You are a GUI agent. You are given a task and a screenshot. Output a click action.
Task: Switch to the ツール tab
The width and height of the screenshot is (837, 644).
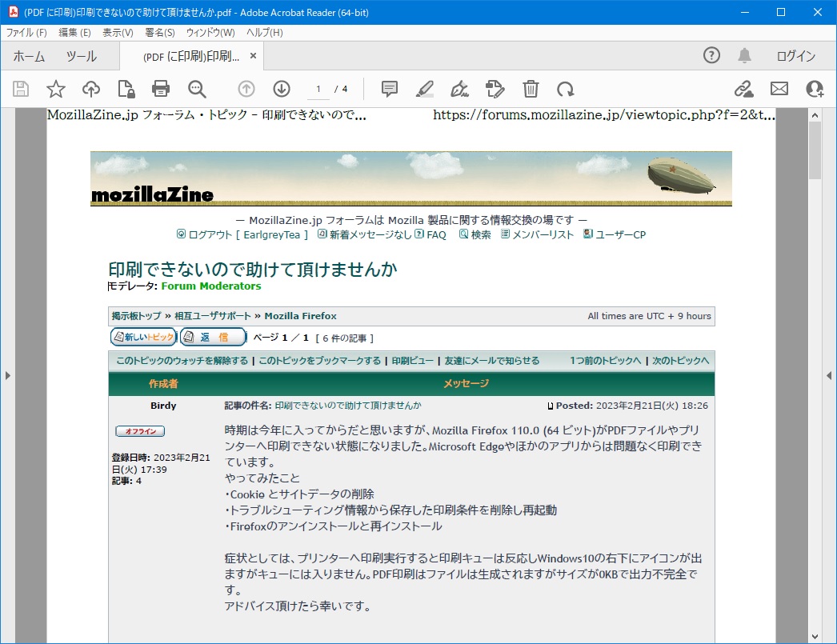(x=81, y=56)
